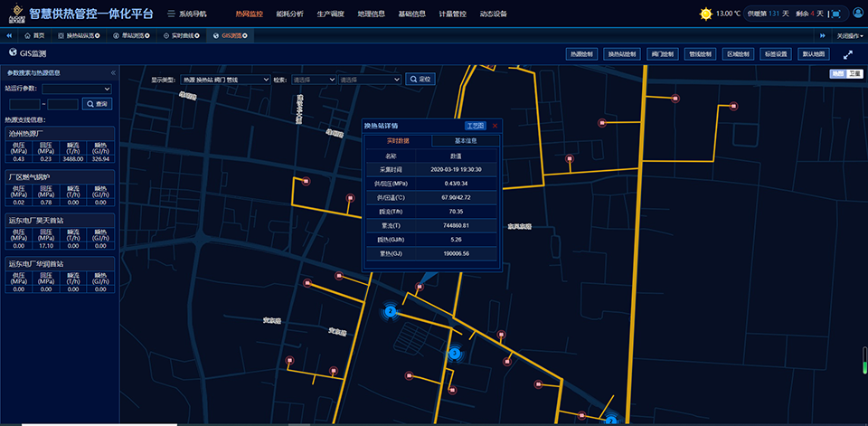The image size is (868, 426).
Task: Open the 站运行参数 dropdown
Action: pyautogui.click(x=77, y=89)
